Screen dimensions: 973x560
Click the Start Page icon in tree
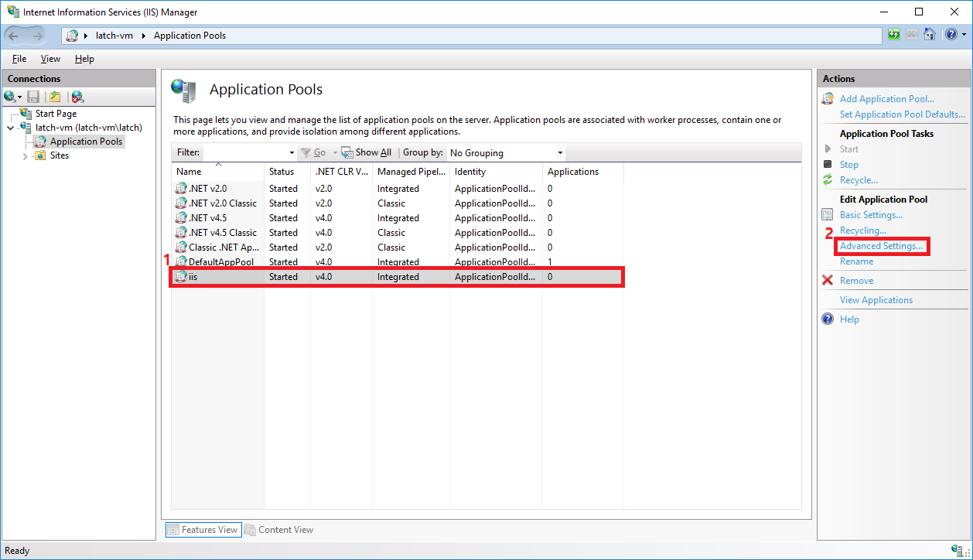click(26, 114)
